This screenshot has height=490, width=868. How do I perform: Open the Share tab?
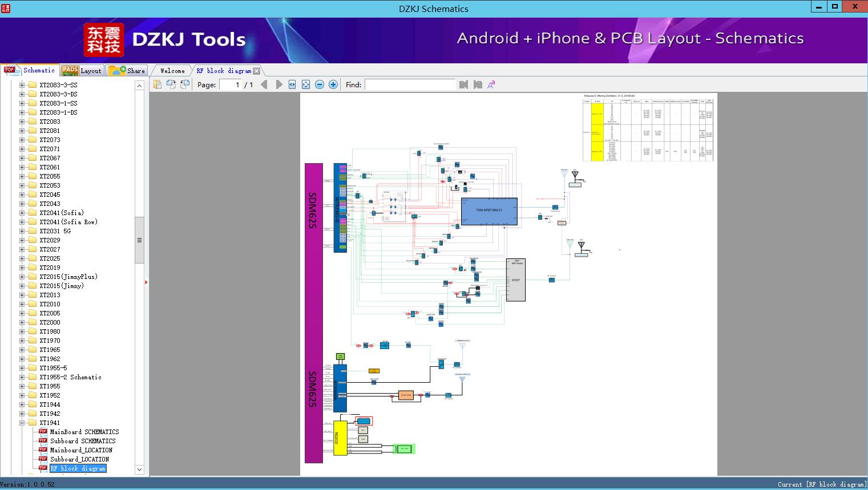[130, 70]
